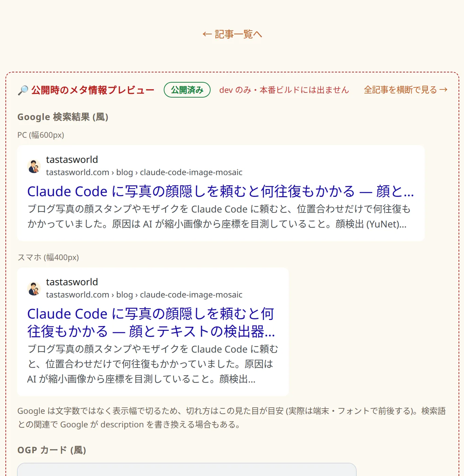Screen dimensions: 464x476
Task: Click the breadcrumb URL in the スマホ preview
Action: pyautogui.click(x=144, y=295)
